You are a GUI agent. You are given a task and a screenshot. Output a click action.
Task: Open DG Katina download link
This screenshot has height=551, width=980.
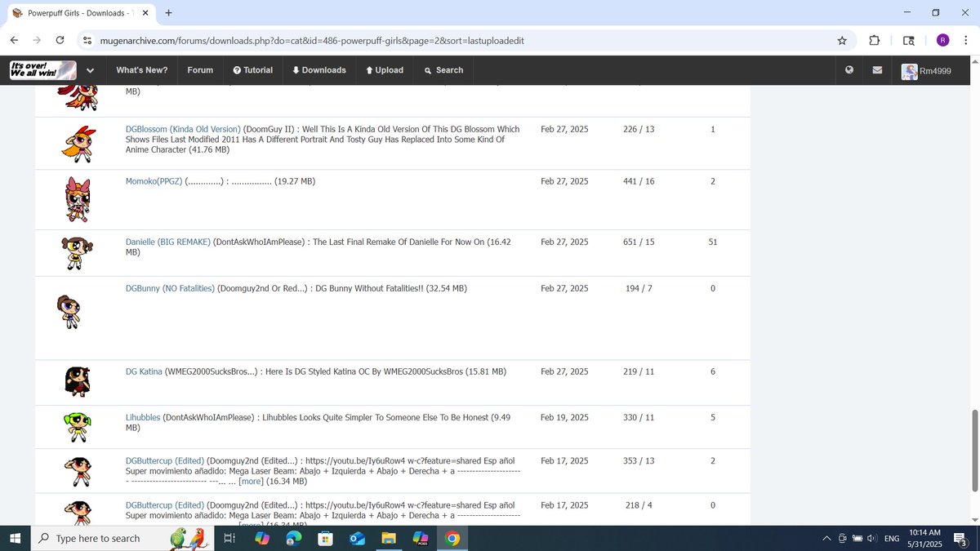[x=144, y=371]
